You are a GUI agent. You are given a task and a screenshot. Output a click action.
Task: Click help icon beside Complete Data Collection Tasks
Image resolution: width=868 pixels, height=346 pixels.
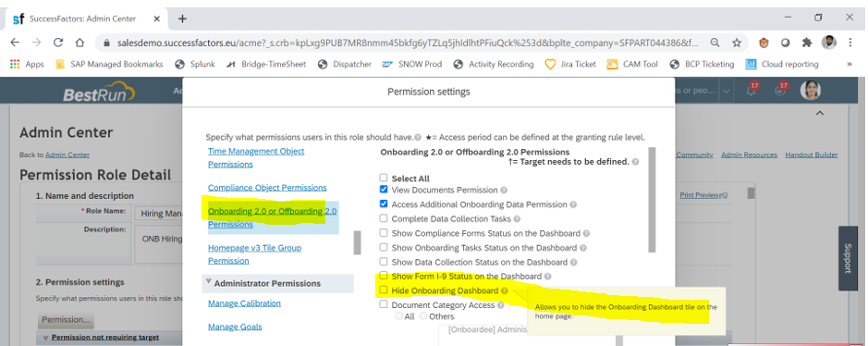(x=517, y=219)
